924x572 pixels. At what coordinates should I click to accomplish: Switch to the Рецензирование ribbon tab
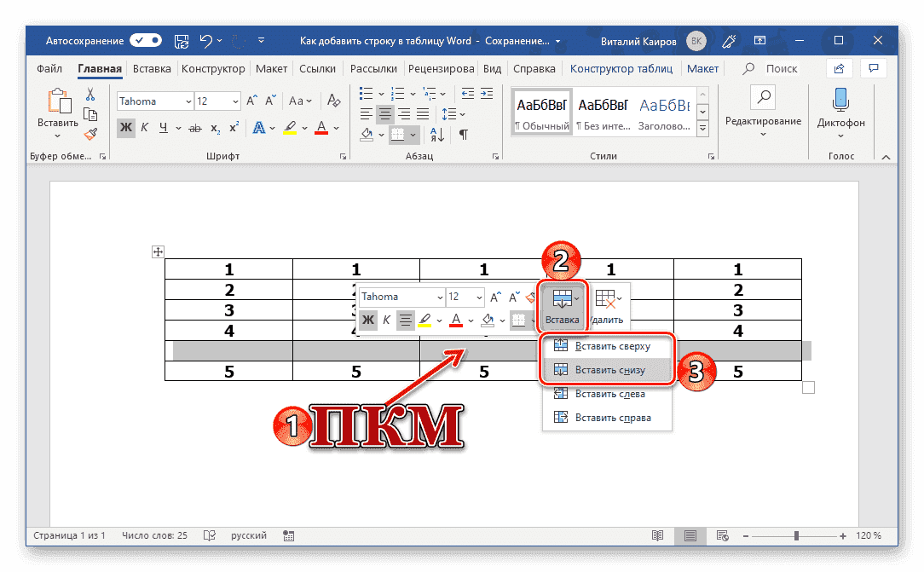[x=441, y=69]
